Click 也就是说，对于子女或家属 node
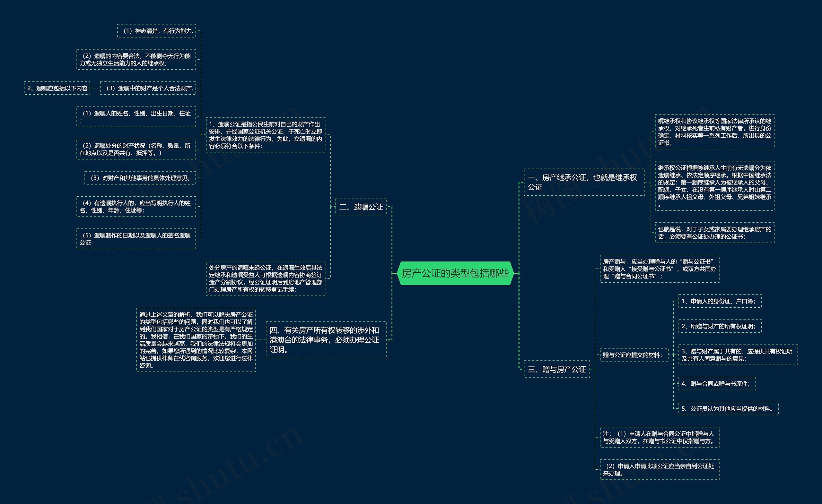The height and width of the screenshot is (504, 822). tap(714, 233)
